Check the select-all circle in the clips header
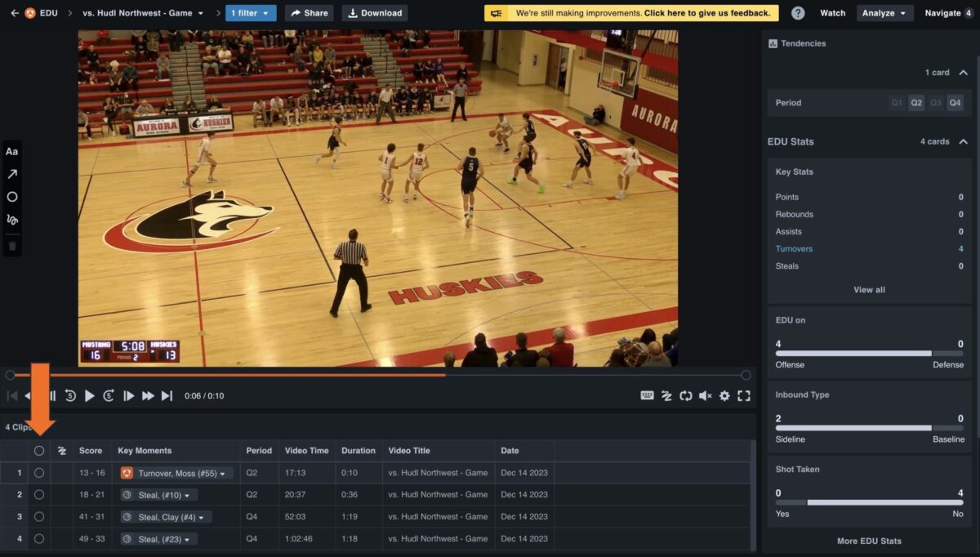 38,450
